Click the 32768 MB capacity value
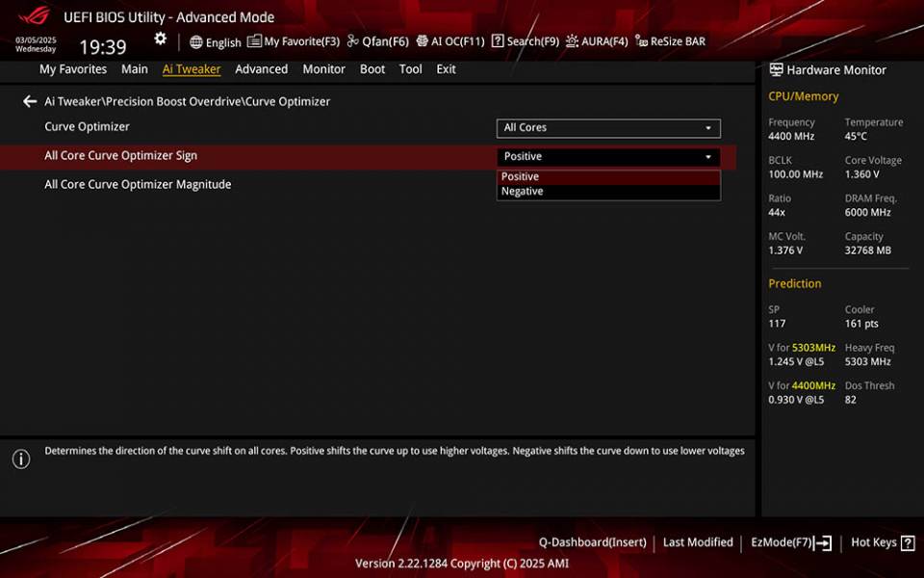Image resolution: width=924 pixels, height=578 pixels. (868, 250)
